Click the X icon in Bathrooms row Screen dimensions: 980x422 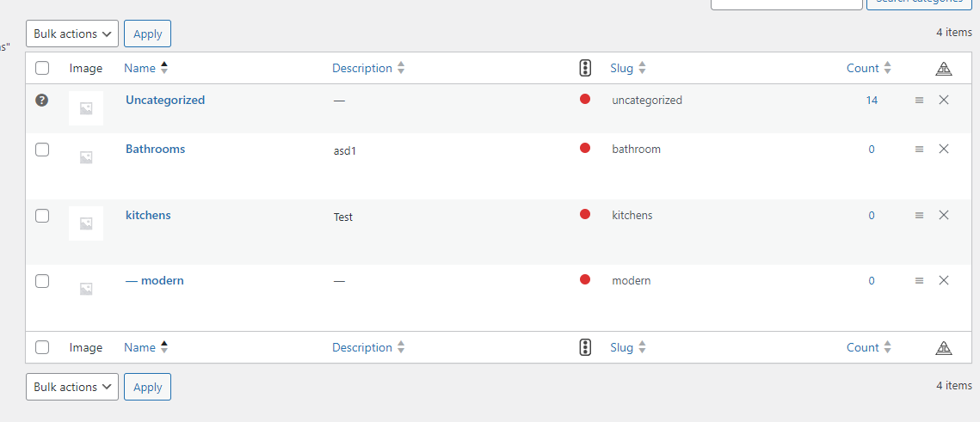coord(944,149)
